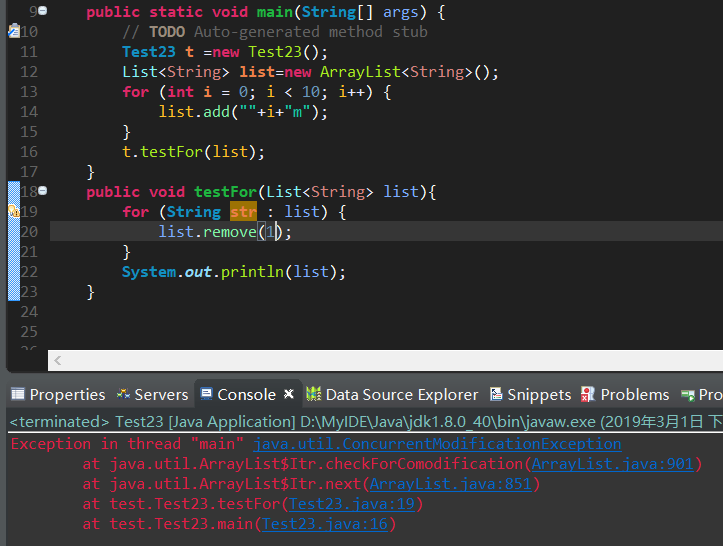Open the Problems tab
Viewport: 723px width, 546px height.
(625, 395)
